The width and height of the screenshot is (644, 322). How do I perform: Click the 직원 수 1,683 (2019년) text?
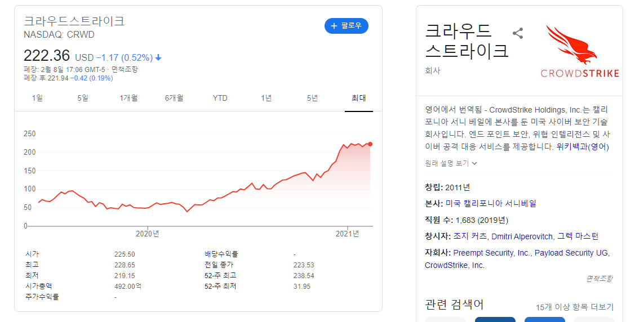click(467, 220)
